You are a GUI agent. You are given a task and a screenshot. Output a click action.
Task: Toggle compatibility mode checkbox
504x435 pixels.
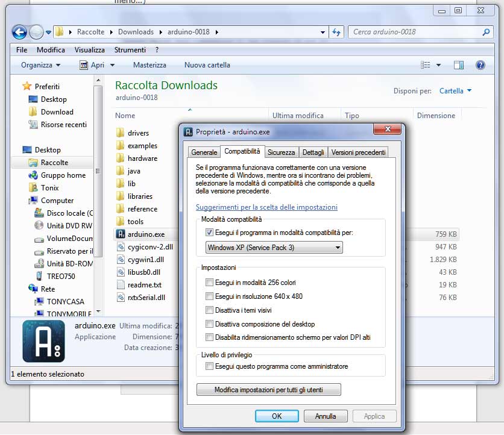(209, 233)
